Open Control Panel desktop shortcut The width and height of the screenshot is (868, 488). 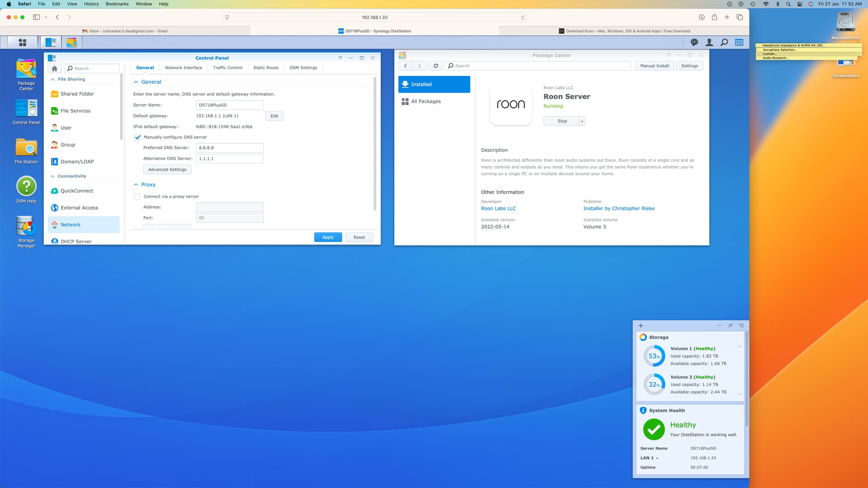[26, 112]
